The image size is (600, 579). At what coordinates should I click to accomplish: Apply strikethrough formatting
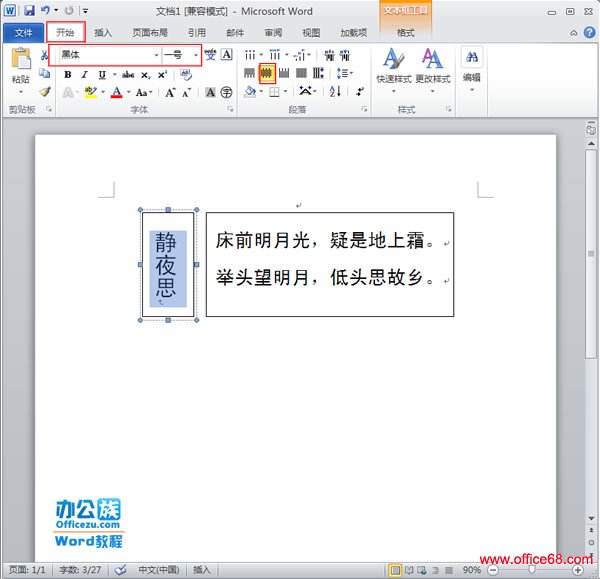point(128,75)
